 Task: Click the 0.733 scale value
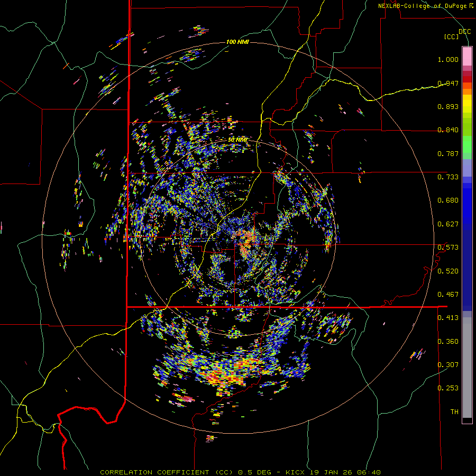pos(448,177)
